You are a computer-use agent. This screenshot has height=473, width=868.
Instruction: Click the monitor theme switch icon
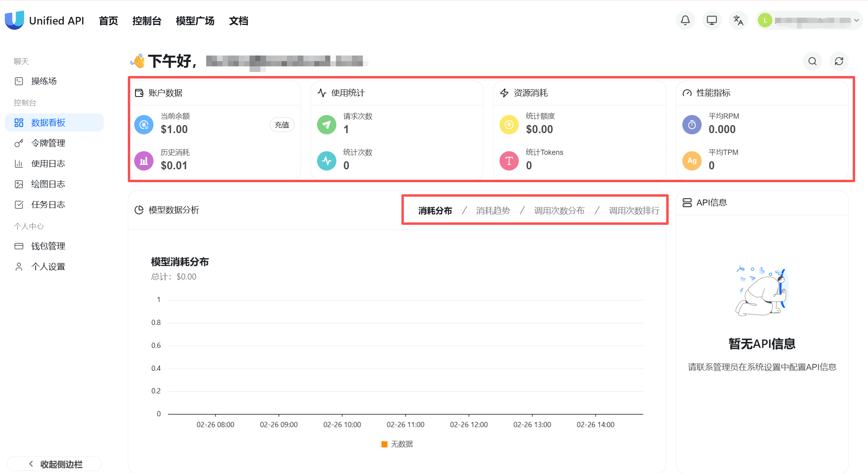(712, 20)
